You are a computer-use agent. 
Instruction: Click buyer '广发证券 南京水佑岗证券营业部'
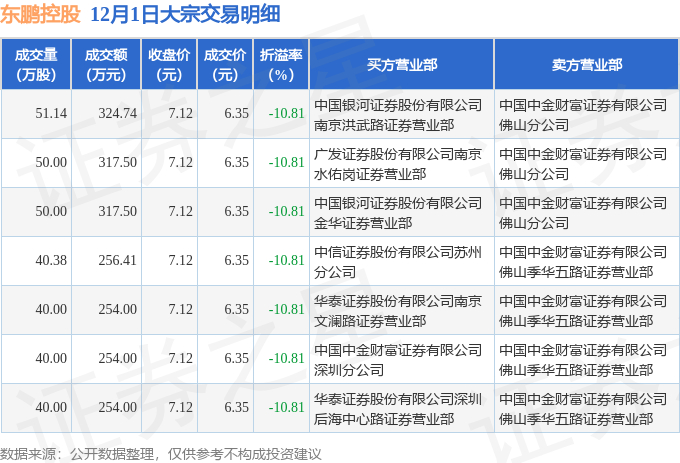click(x=398, y=164)
